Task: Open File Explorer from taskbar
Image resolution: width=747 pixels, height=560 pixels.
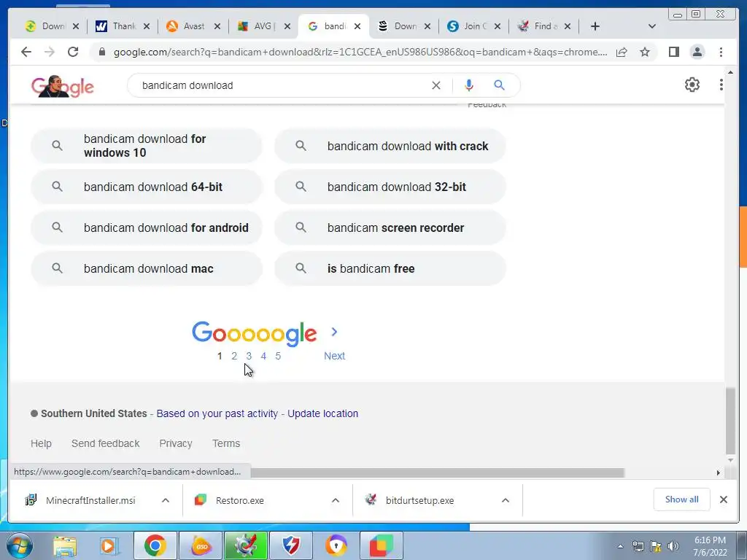Action: (x=65, y=545)
